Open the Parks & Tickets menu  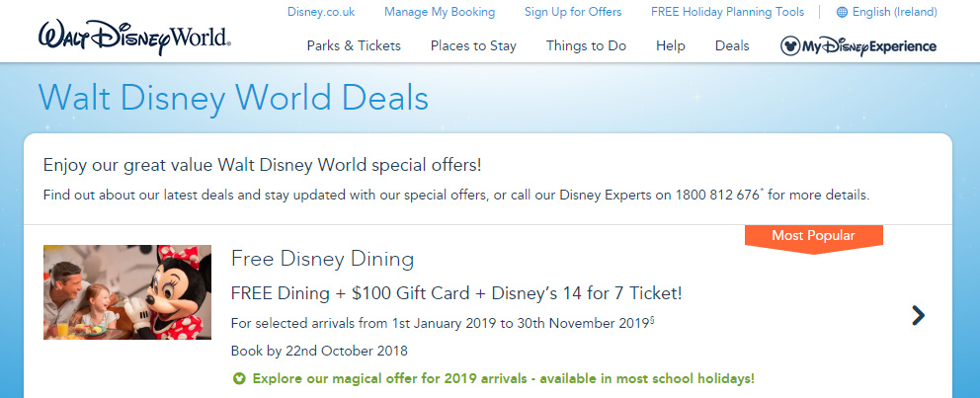[354, 45]
